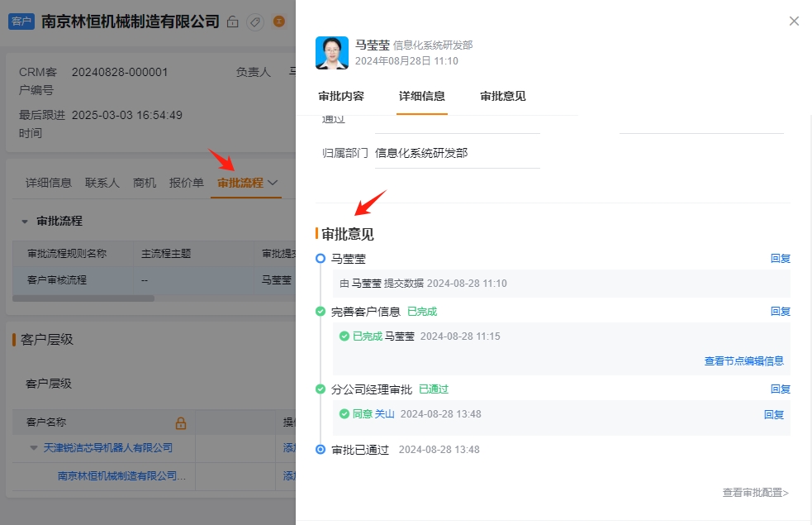Click 回复 on 分公司经理审批 node header
The image size is (812, 525).
point(781,389)
